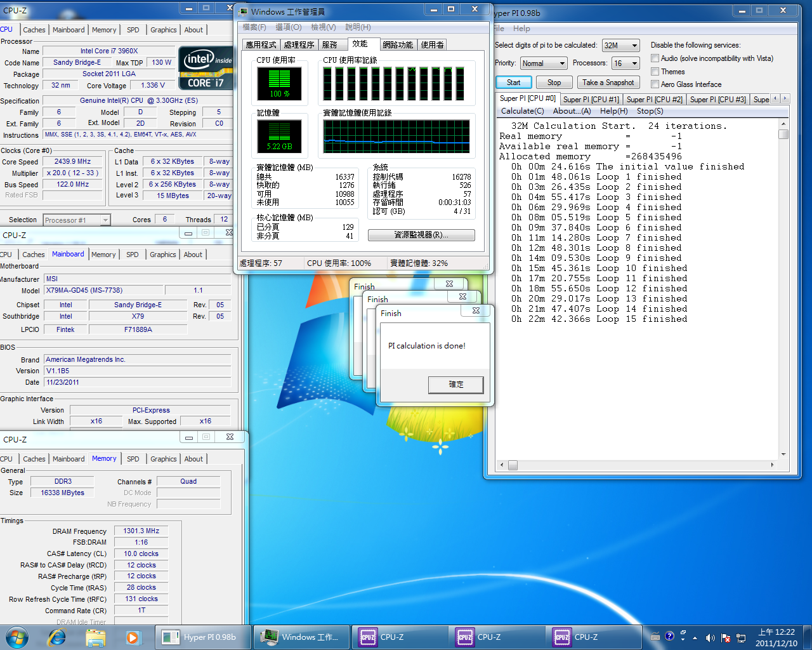Switch to 處理程序 tab in Task Manager
This screenshot has height=650, width=812.
pos(299,45)
